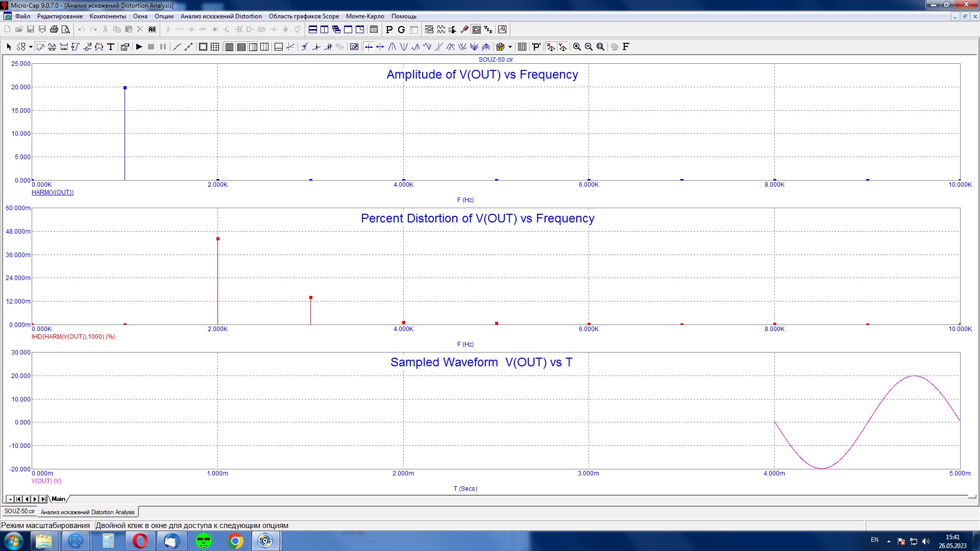Open the calculator toolbar icon
Screen dimensions: 980x551
tap(374, 30)
